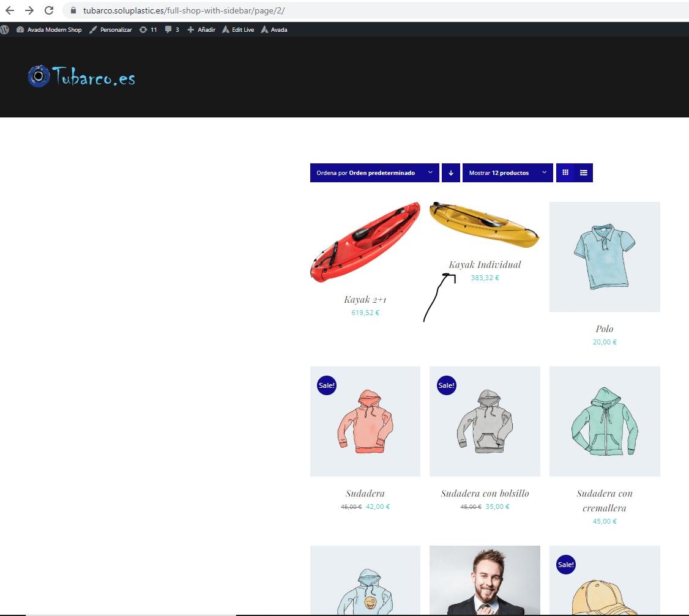The width and height of the screenshot is (689, 616).
Task: Open comments bubble showing 3
Action: coord(172,30)
